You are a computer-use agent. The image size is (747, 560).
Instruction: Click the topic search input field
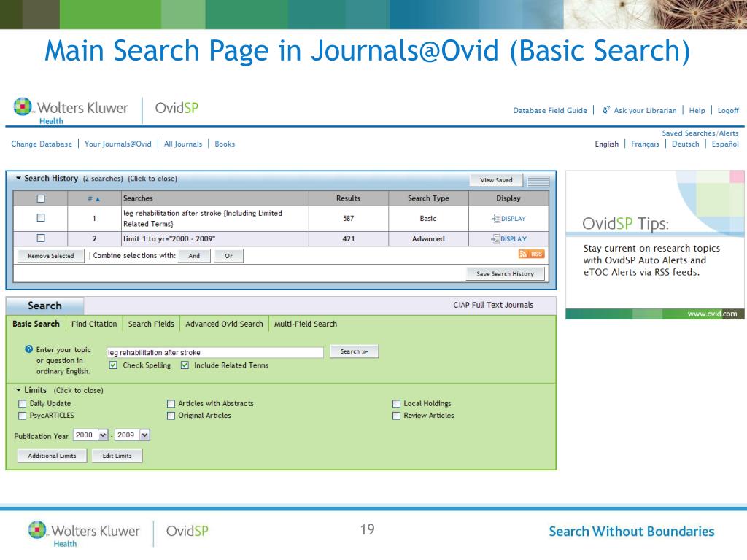click(215, 352)
